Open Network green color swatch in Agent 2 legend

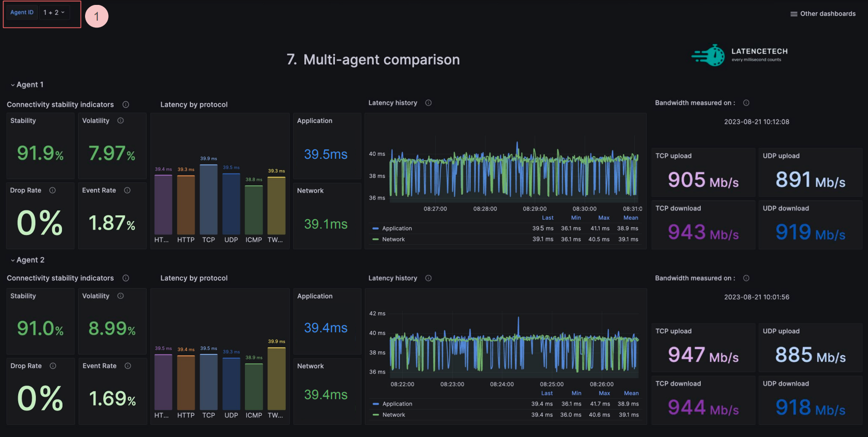(x=376, y=415)
